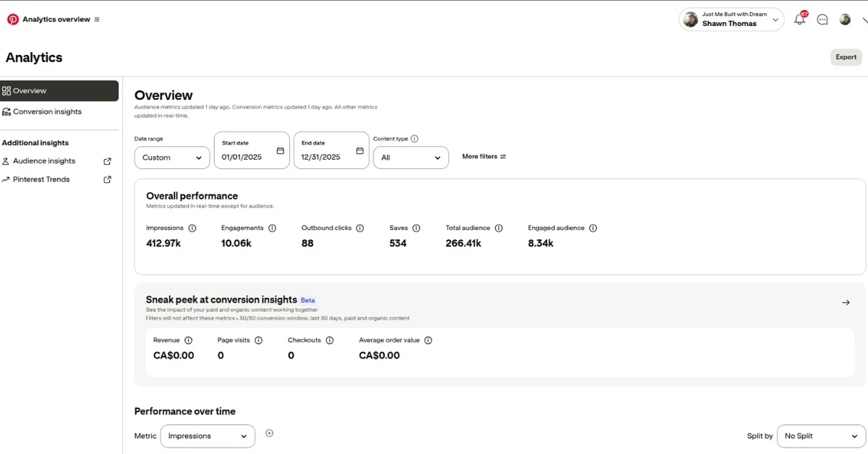Click the Pinterest logo icon
This screenshot has height=454, width=868.
coord(13,20)
